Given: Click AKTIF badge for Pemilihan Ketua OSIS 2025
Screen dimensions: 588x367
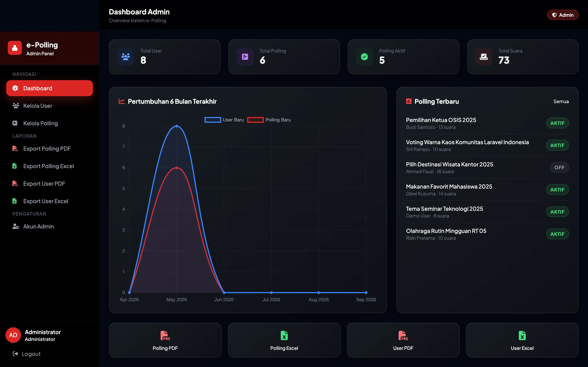Looking at the screenshot, I should tap(557, 123).
